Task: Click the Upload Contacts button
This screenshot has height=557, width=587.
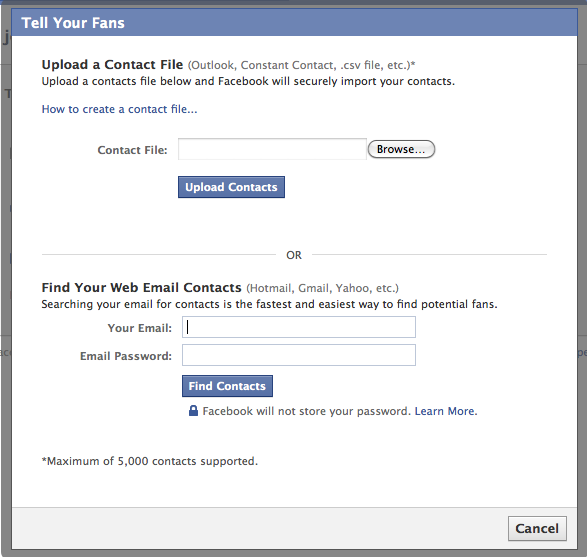Action: point(231,187)
